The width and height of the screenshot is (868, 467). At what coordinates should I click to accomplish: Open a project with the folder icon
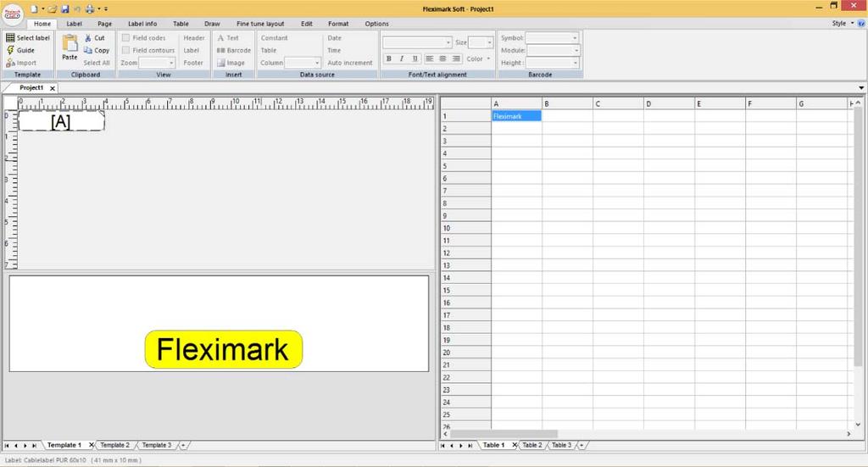53,8
